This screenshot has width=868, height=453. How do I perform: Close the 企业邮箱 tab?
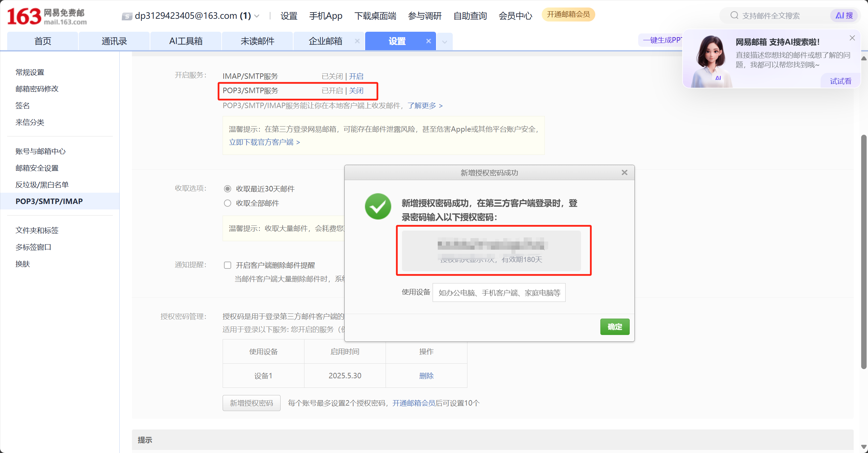[357, 41]
